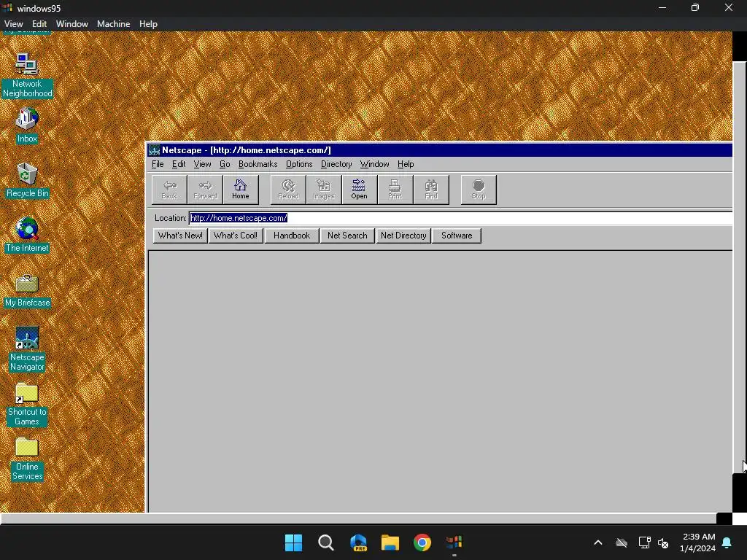Click the What's New! directory button

[180, 236]
